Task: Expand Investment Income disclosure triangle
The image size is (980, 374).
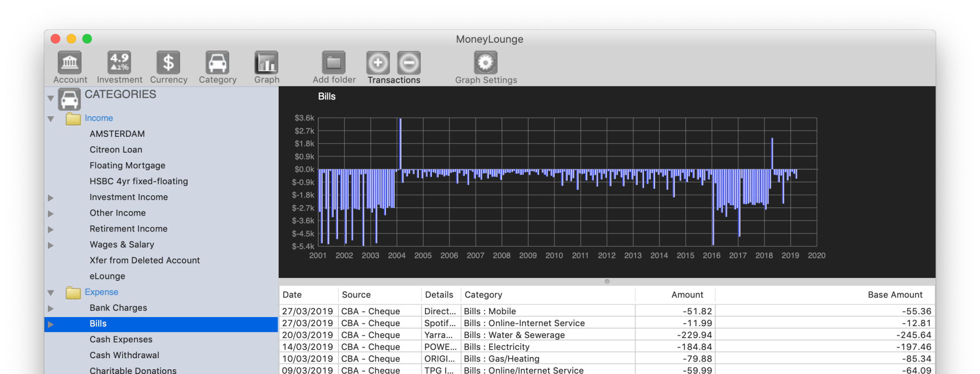Action: coord(51,198)
